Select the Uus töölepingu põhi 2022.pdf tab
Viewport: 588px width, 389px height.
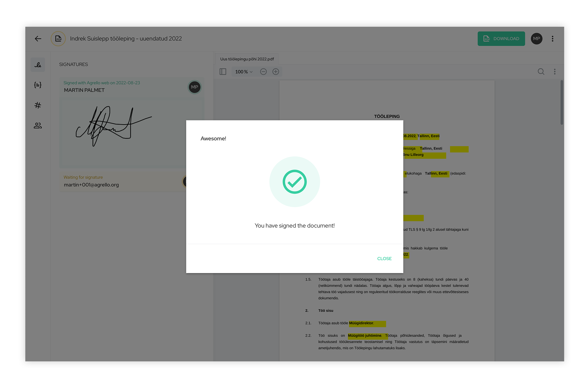click(247, 59)
